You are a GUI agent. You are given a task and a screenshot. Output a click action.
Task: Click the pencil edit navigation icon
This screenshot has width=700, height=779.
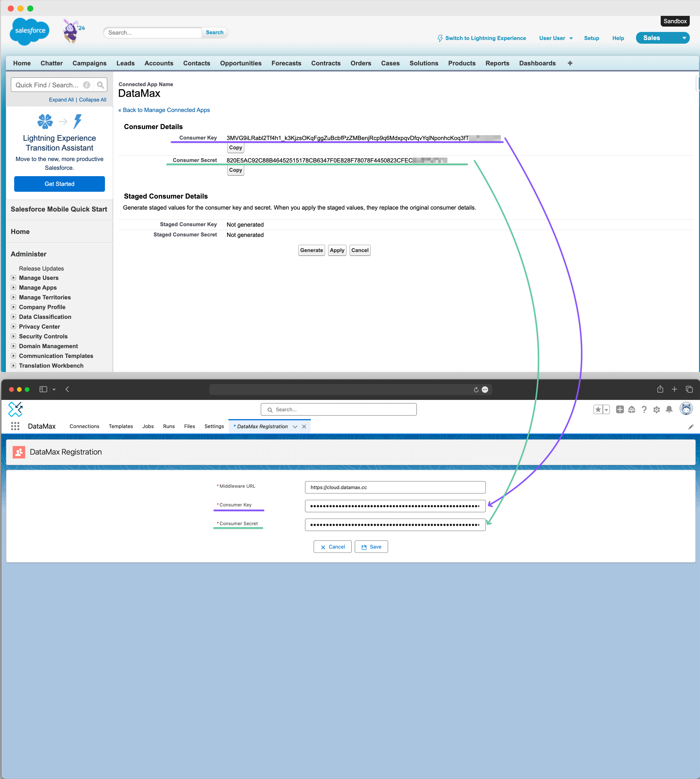691,427
